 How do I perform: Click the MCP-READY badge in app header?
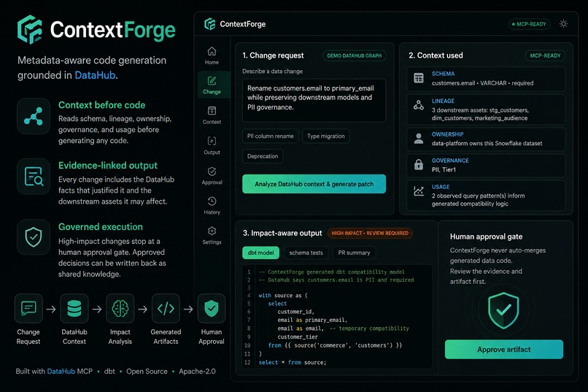click(529, 24)
